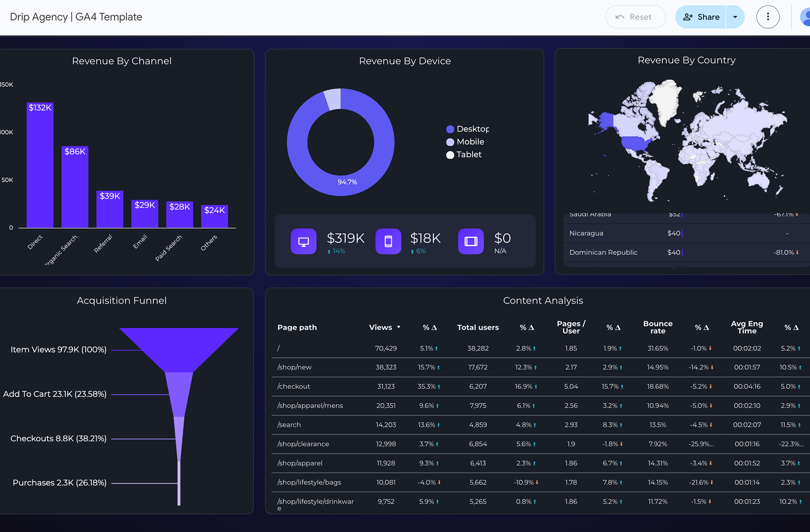Click the Reset button
The width and height of the screenshot is (810, 532).
click(635, 17)
